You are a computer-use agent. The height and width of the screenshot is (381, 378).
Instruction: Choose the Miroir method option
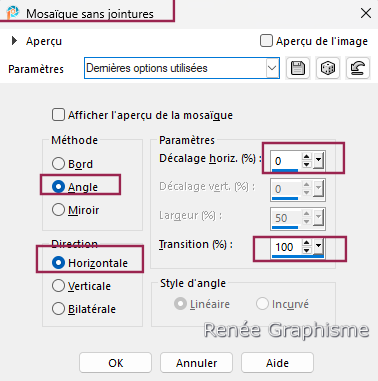58,210
